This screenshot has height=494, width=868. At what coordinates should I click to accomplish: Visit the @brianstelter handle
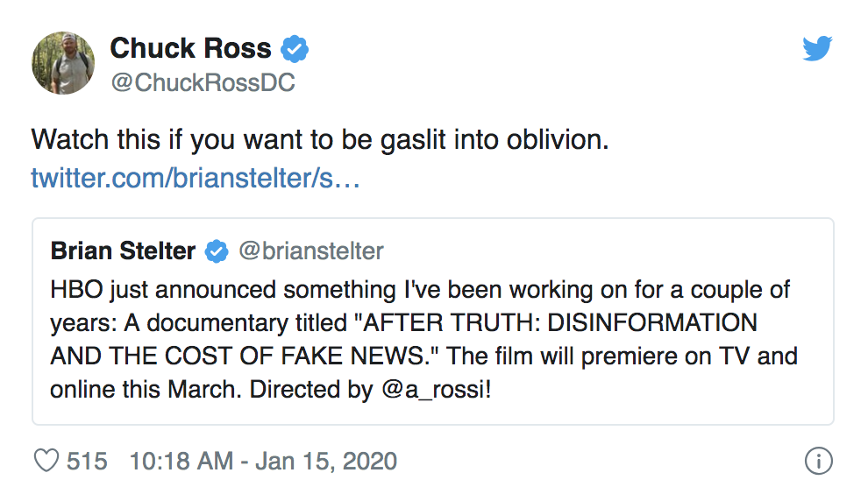tap(311, 251)
